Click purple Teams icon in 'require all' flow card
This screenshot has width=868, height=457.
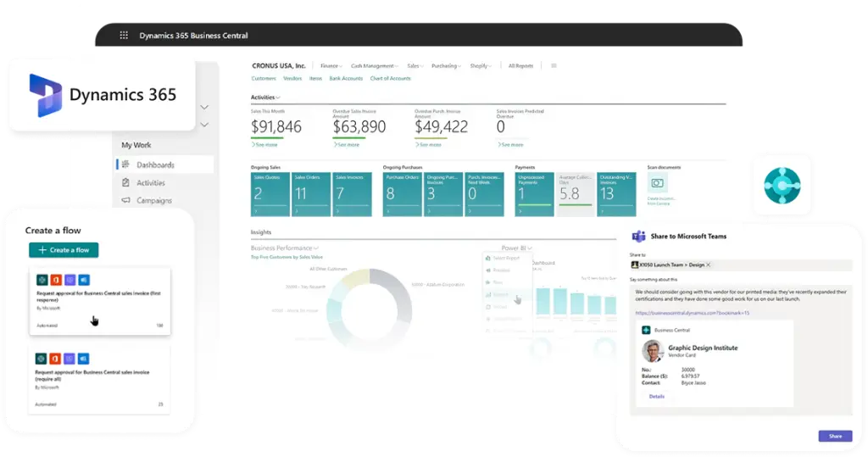69,359
